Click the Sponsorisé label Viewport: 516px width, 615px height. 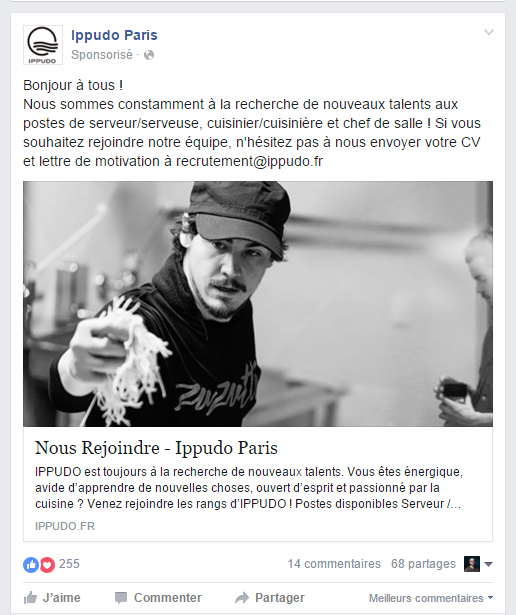tap(102, 55)
